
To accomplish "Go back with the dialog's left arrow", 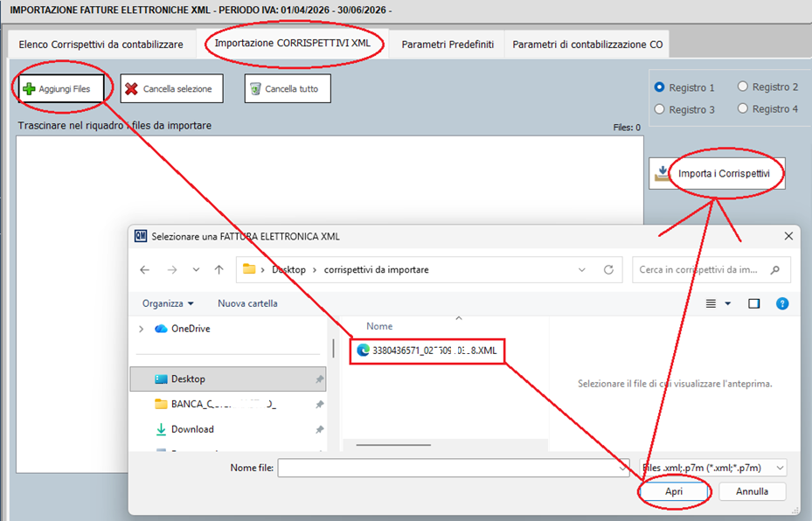I will pyautogui.click(x=145, y=270).
